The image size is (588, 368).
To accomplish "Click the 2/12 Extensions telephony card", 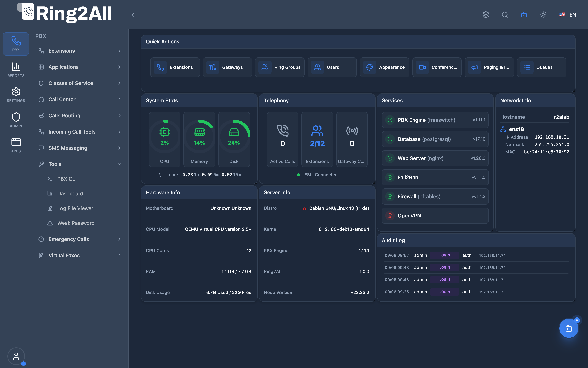I will click(x=317, y=139).
